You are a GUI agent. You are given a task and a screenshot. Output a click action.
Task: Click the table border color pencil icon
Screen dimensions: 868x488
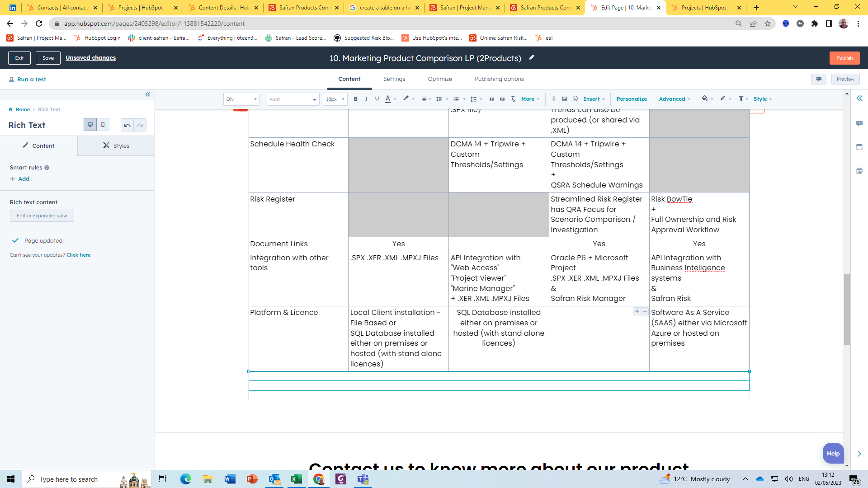tap(723, 99)
